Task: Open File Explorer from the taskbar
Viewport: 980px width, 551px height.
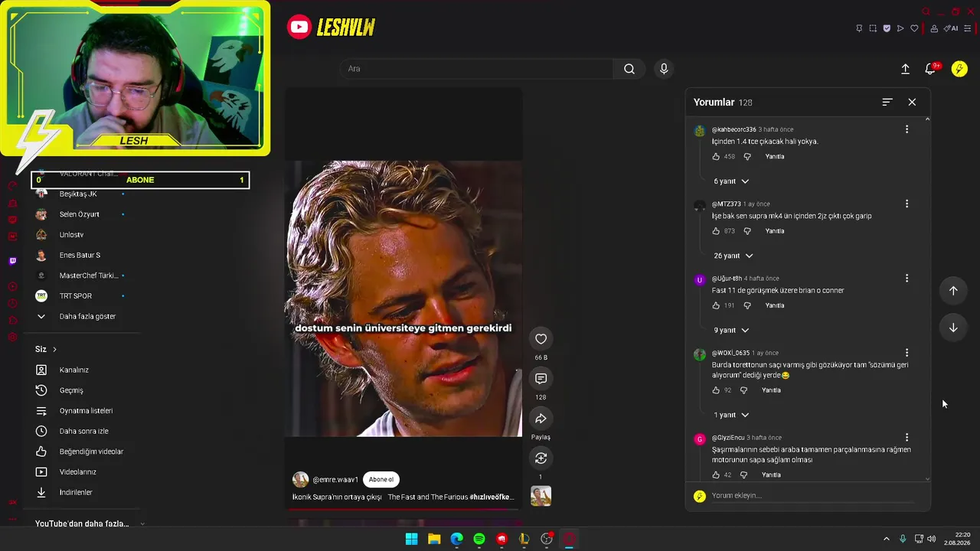Action: pos(434,539)
